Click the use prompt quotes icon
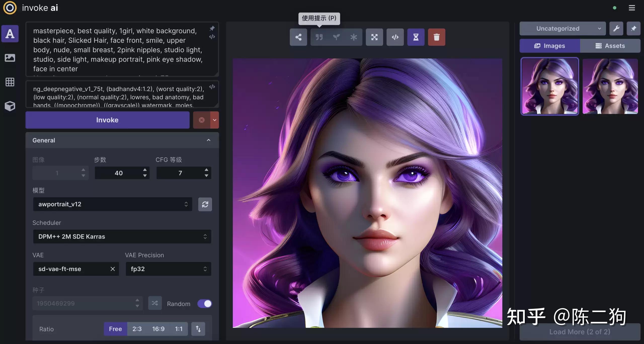Screen dimensions: 644x344 (319, 37)
